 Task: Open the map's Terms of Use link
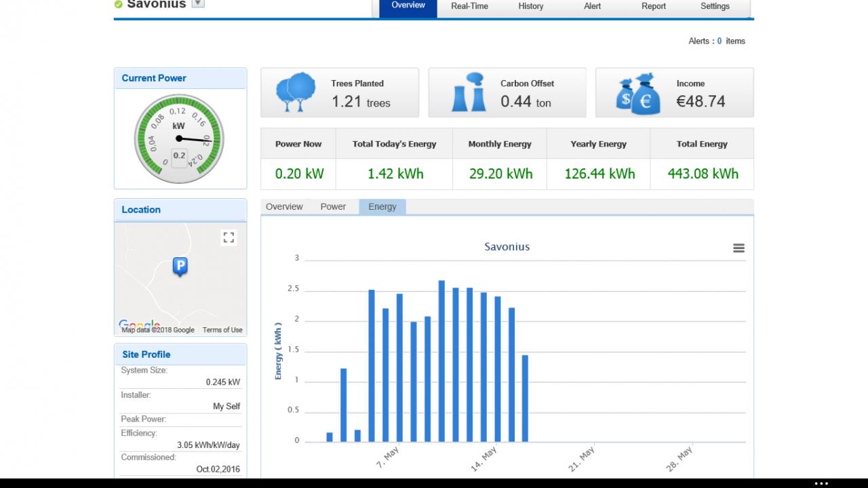coord(222,330)
